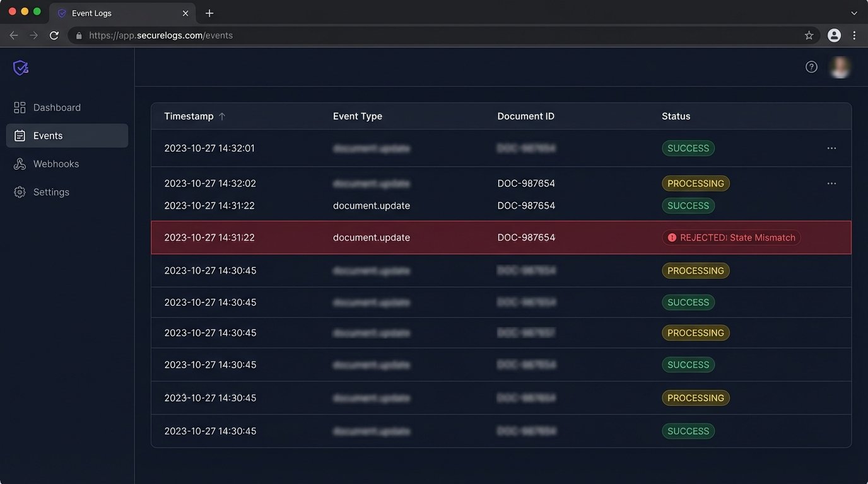Open Settings via the gear icon

(20, 192)
